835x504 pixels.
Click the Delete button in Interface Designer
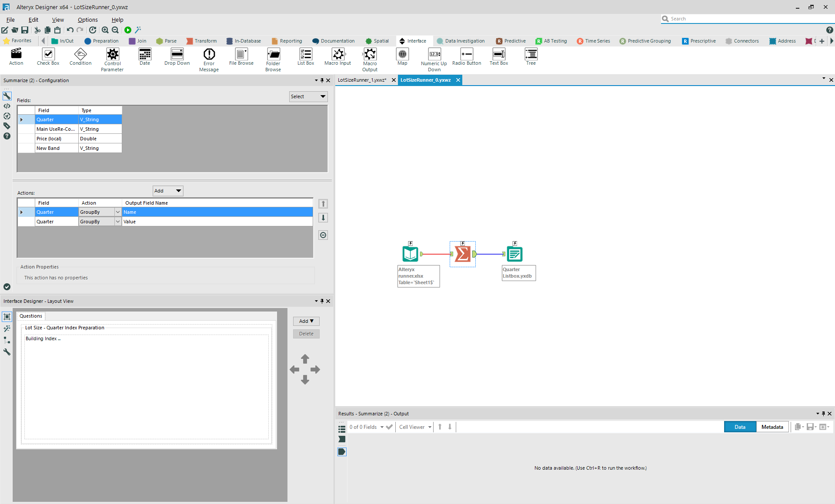pyautogui.click(x=306, y=334)
